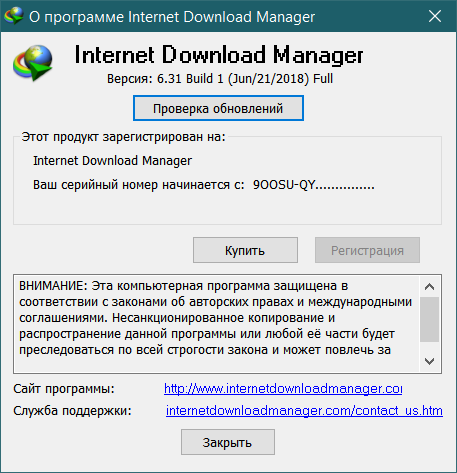Click inside the ВНИМАНИЕ warning text box
The image size is (457, 473).
pos(216,323)
